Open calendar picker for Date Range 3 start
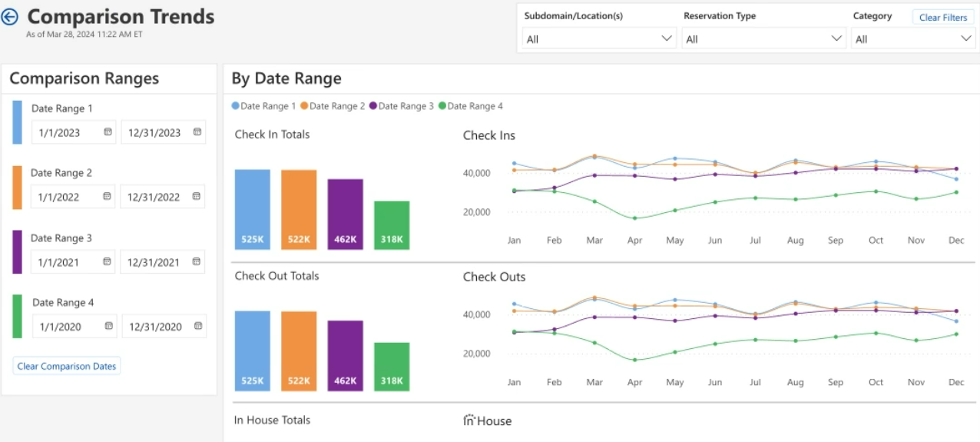 pos(108,262)
